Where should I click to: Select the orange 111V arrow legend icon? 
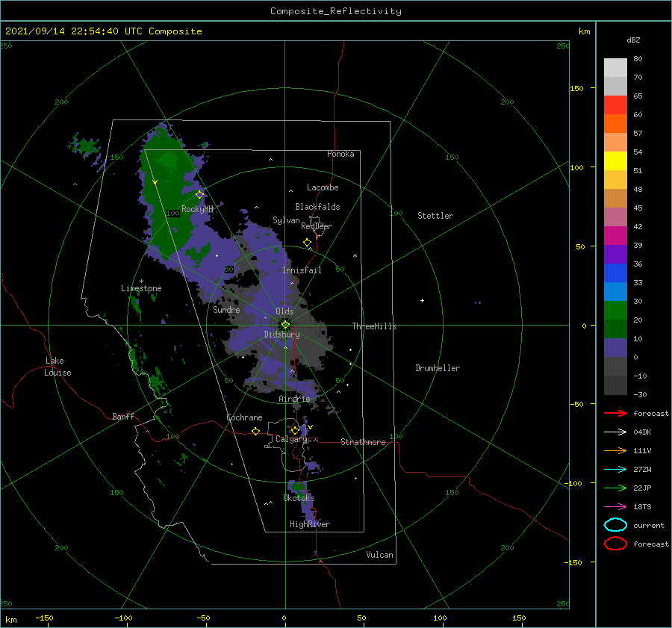615,450
